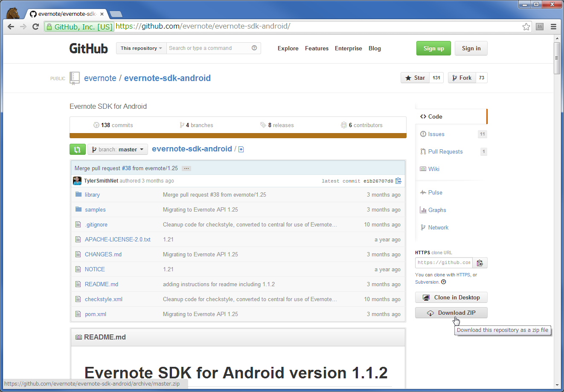The height and width of the screenshot is (392, 564).
Task: Bookmark this page with the star icon
Action: pyautogui.click(x=526, y=26)
